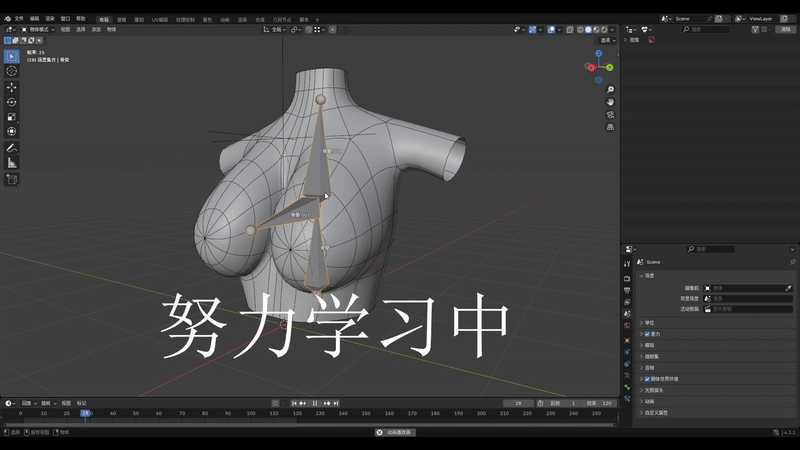Screen dimensions: 800x450
Task: Enable solid viewport shading mode
Action: point(588,29)
